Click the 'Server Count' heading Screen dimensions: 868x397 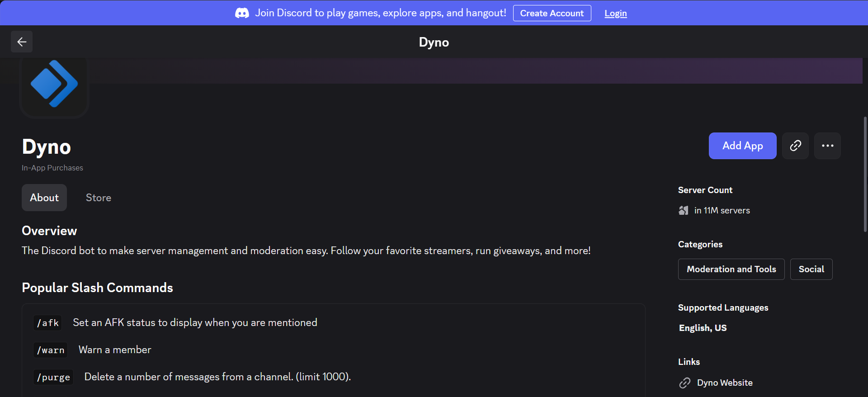point(705,190)
